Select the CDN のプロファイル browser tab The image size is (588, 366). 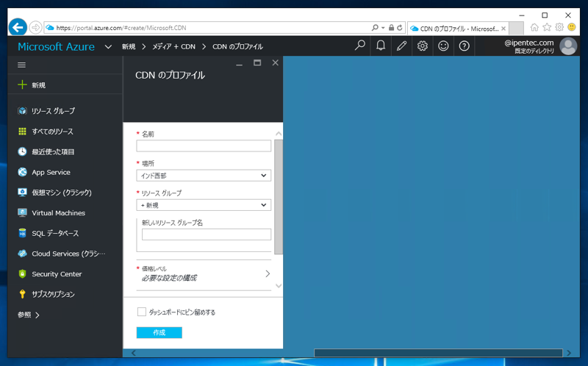(x=457, y=29)
